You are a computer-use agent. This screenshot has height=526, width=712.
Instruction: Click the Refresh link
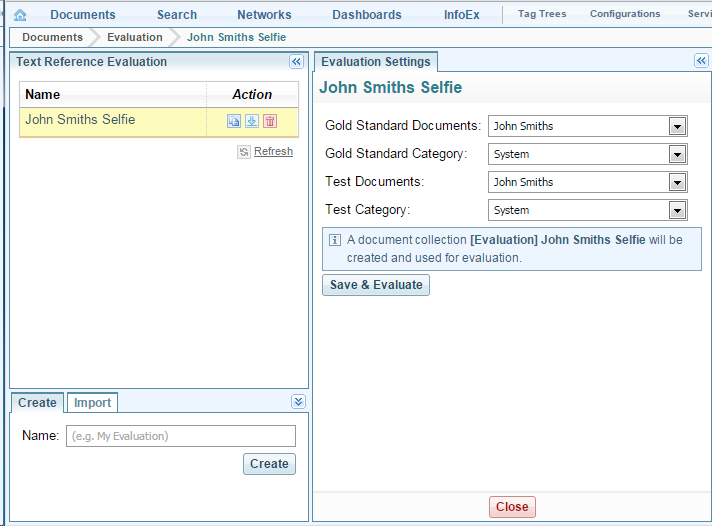(x=273, y=152)
